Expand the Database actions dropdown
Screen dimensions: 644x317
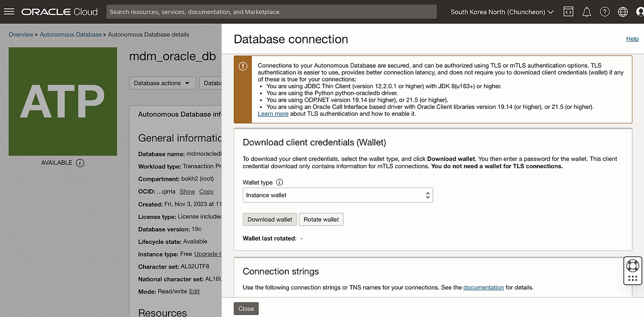pyautogui.click(x=162, y=83)
